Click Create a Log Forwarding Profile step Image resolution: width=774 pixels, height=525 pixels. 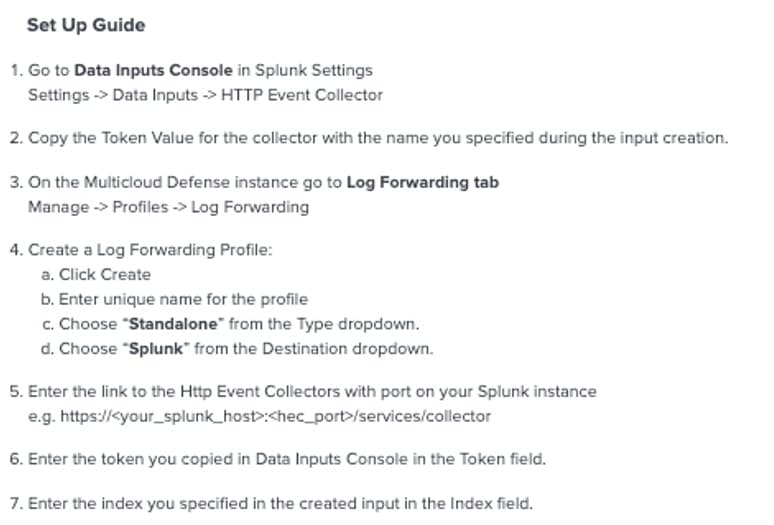click(149, 250)
